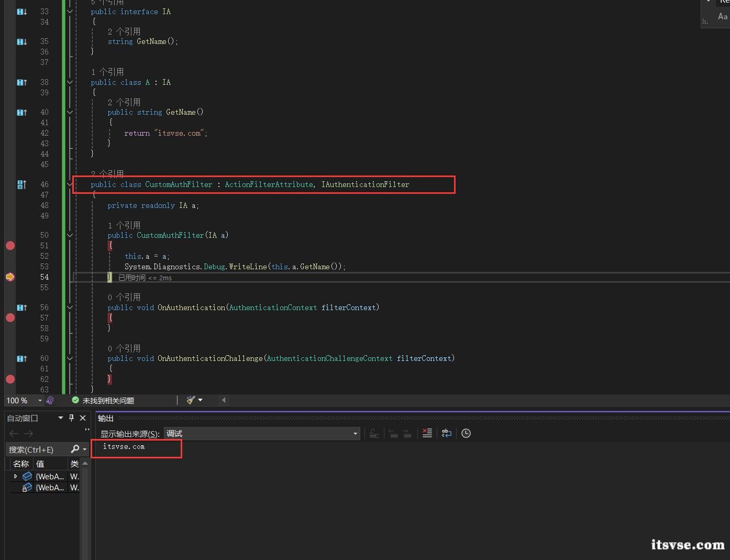
Task: Click the inheritance glyph beside line 60
Action: 21,358
